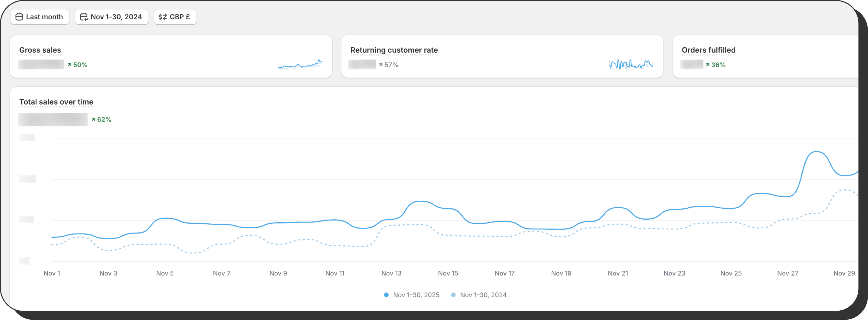Click the Nov 15 label on the chart axis
Viewport: 868px width, 320px height.
448,273
